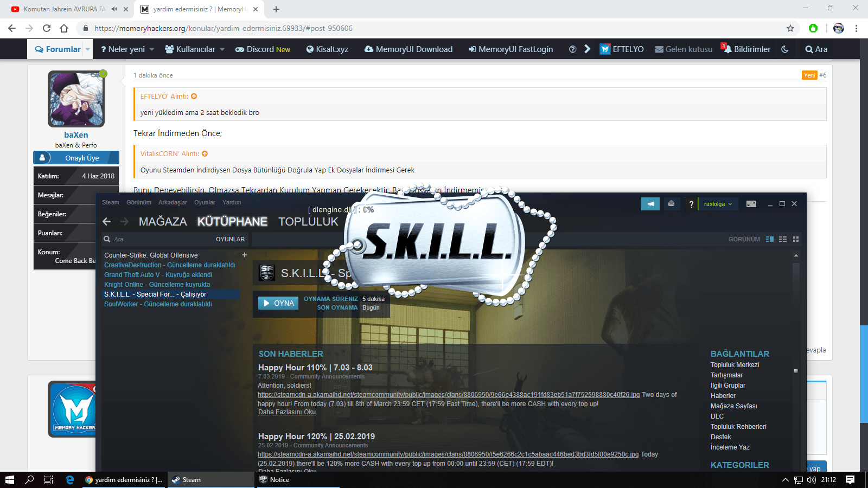The width and height of the screenshot is (868, 488).
Task: Select grid view in Steam library
Action: click(796, 239)
